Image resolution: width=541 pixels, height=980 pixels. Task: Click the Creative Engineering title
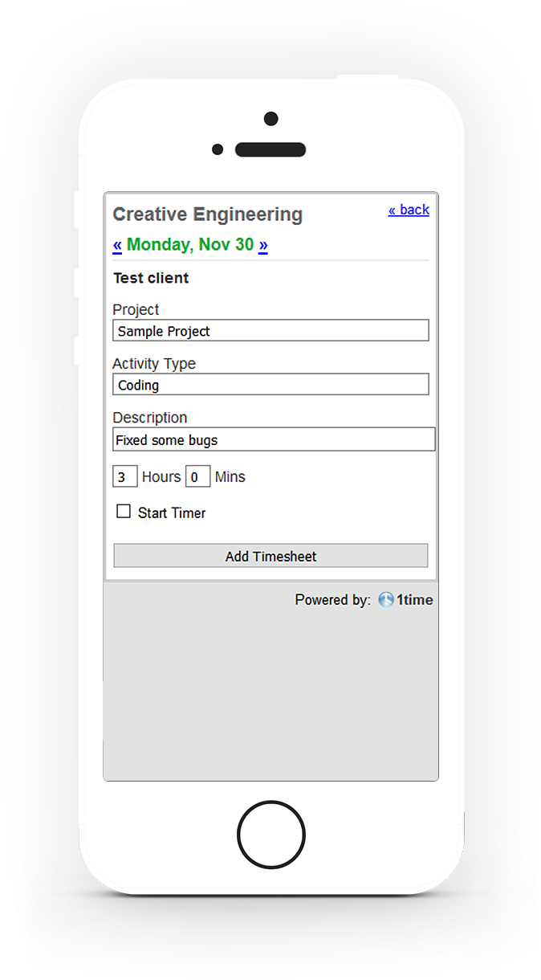tap(208, 214)
